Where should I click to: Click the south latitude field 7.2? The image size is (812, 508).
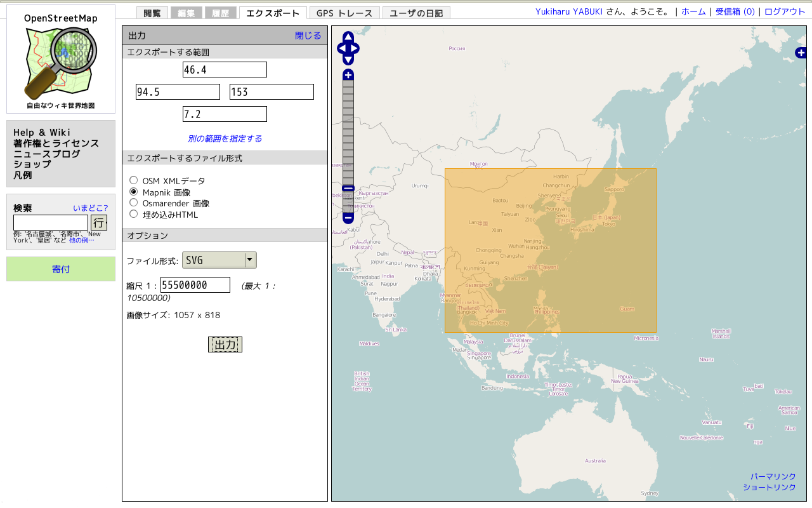(x=225, y=114)
